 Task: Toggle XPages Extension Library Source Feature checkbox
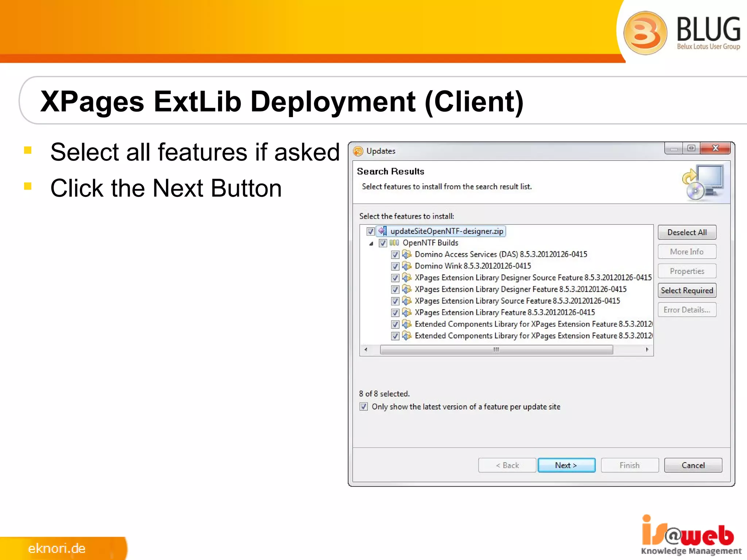pyautogui.click(x=395, y=302)
